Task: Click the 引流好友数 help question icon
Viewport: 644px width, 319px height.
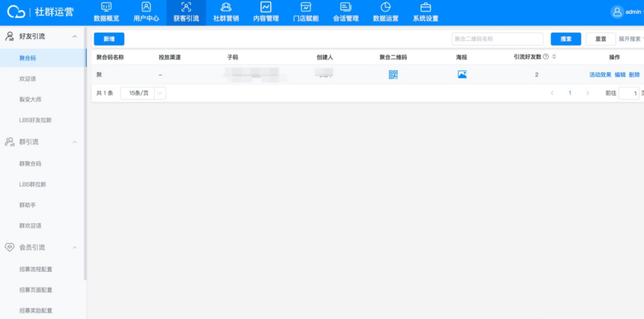Action: [x=546, y=57]
